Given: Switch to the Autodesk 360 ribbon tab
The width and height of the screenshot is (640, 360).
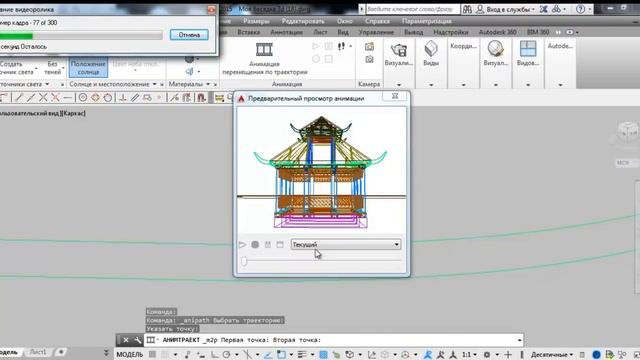Looking at the screenshot, I should click(497, 32).
